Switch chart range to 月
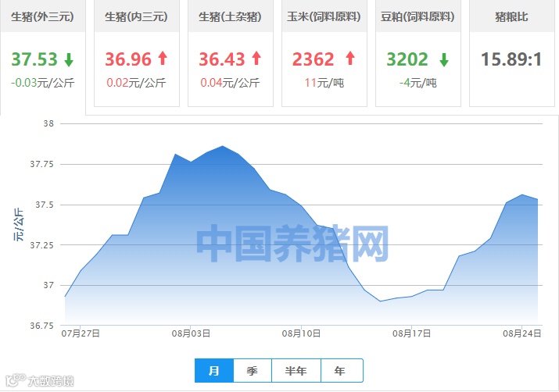559x392 pixels. click(x=214, y=371)
